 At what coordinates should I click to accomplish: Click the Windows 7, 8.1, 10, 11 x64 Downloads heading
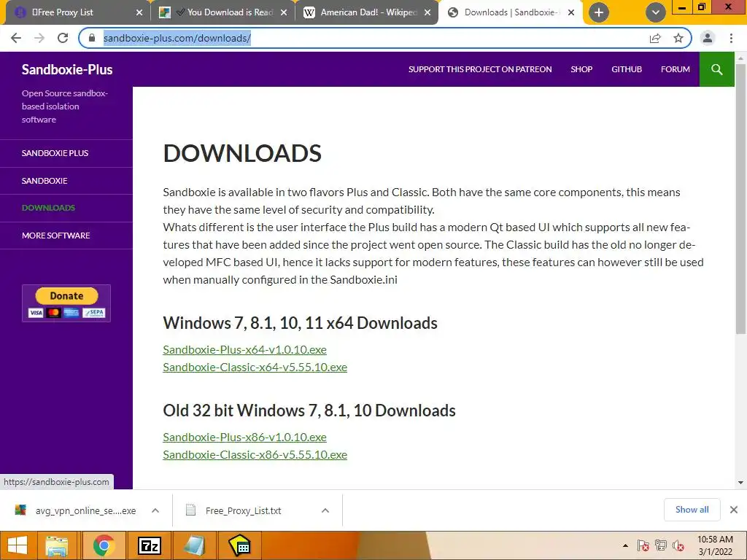click(300, 323)
